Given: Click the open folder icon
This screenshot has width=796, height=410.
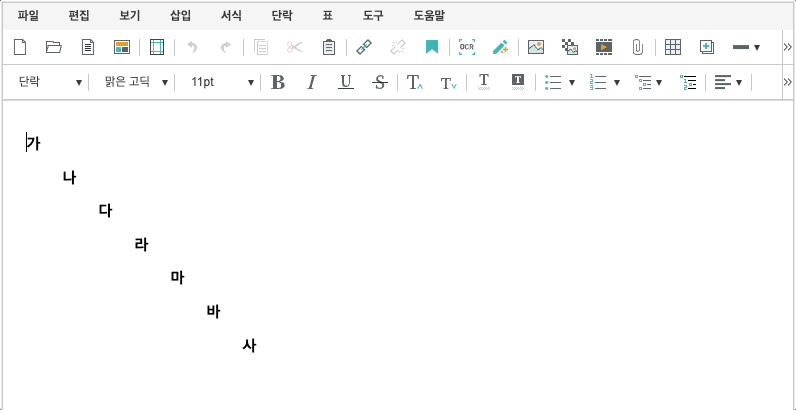Looking at the screenshot, I should pos(54,47).
